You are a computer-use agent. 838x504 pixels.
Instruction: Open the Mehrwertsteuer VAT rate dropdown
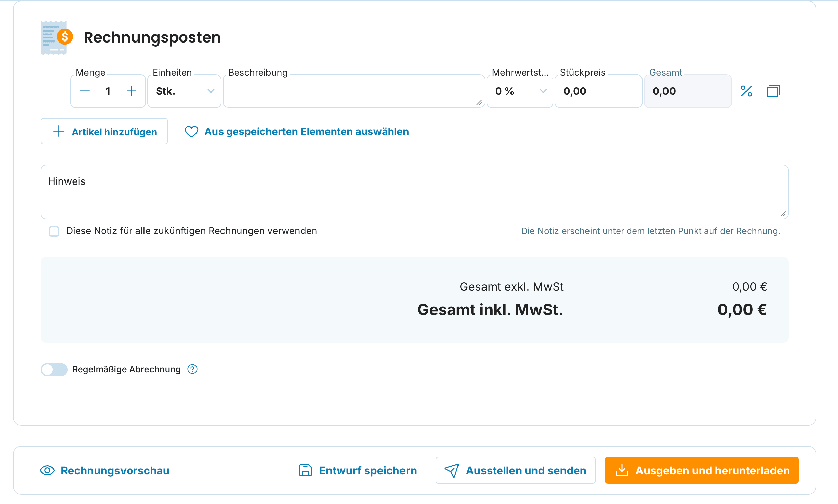(x=520, y=91)
